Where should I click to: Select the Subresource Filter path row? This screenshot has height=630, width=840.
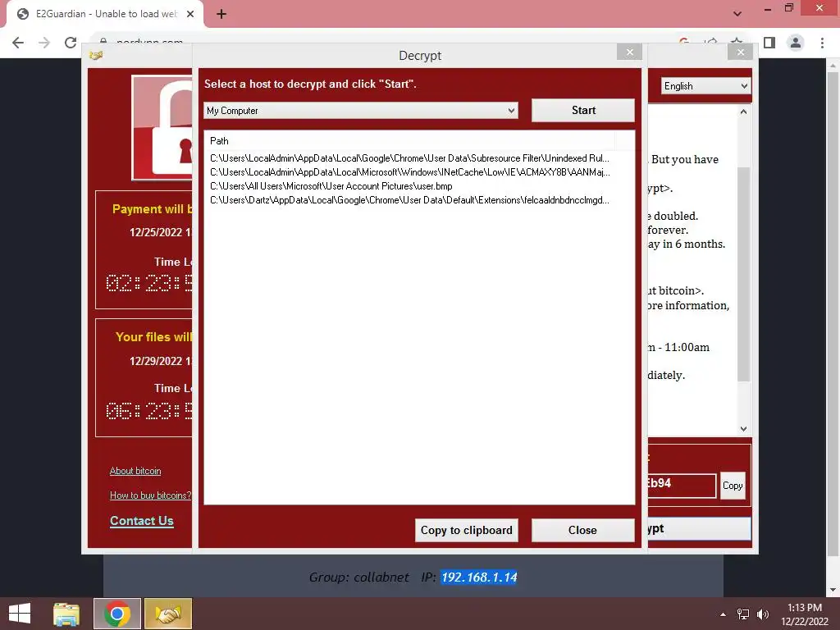click(409, 158)
